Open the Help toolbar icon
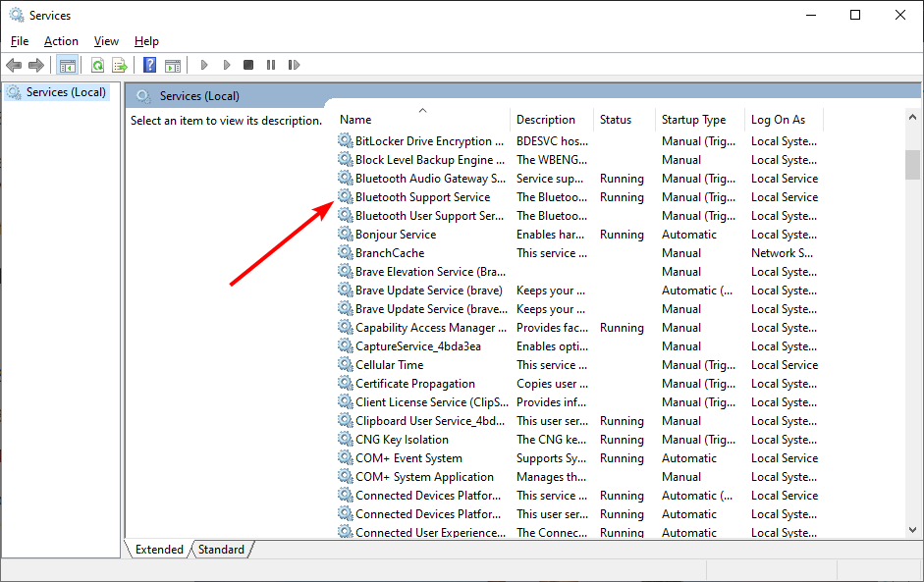924x582 pixels. [x=149, y=65]
